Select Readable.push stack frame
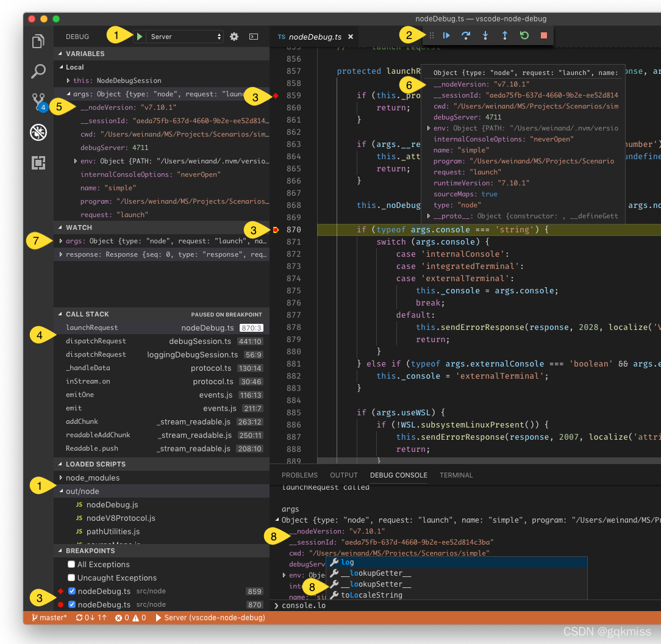The width and height of the screenshot is (661, 644). click(x=162, y=449)
